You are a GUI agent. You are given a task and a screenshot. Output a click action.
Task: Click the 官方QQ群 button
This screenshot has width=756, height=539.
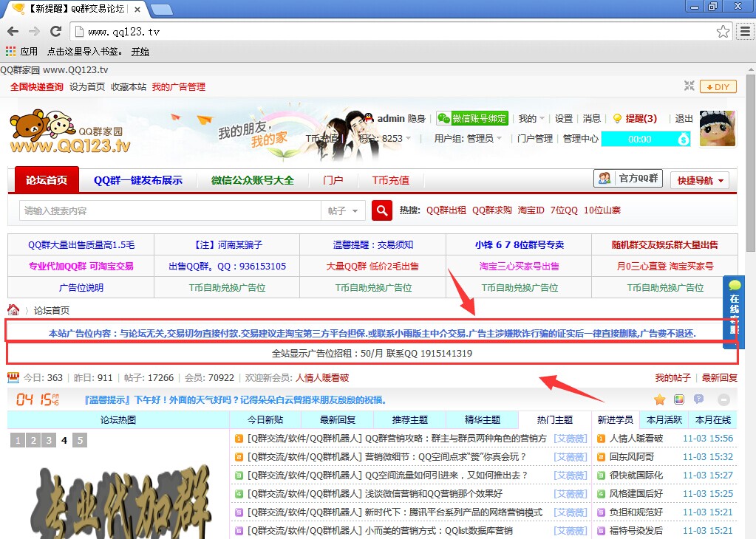tap(628, 179)
